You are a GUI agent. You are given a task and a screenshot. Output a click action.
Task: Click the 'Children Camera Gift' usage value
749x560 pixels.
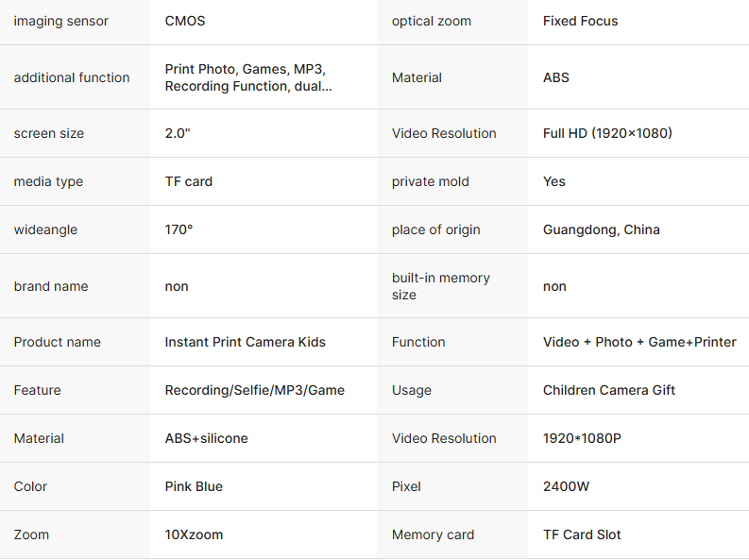coord(609,390)
